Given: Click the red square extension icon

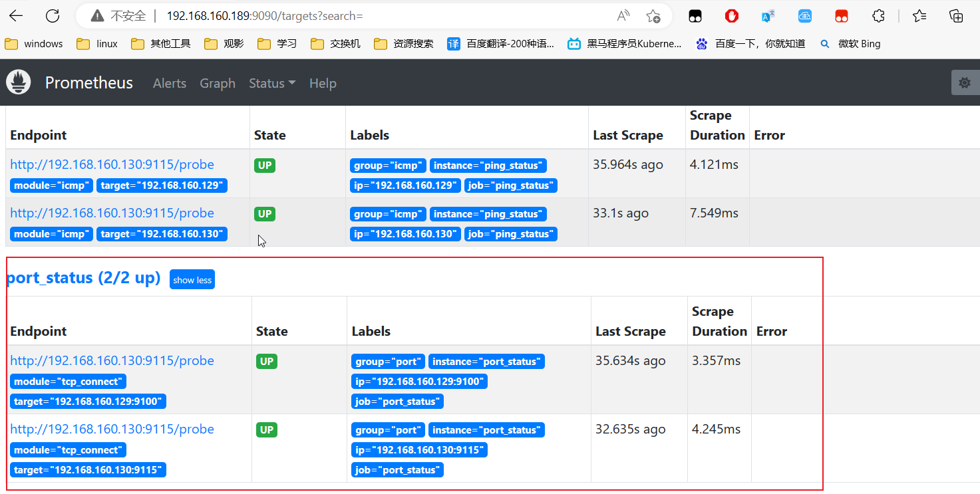Looking at the screenshot, I should click(x=842, y=16).
